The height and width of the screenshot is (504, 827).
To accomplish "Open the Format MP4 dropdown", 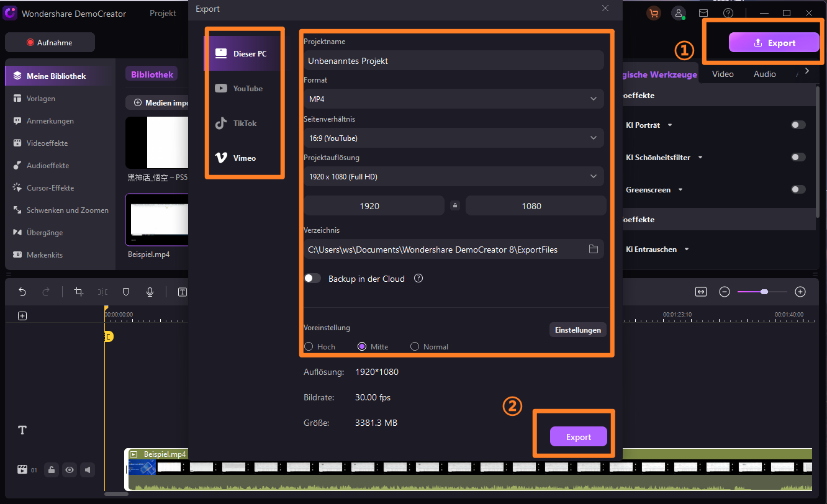I will [454, 99].
